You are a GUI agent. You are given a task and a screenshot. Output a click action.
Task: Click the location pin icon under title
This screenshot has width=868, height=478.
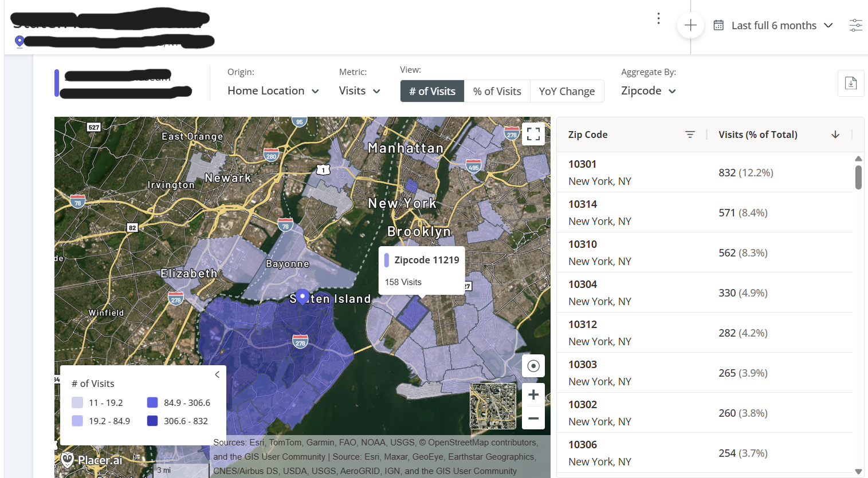point(19,41)
